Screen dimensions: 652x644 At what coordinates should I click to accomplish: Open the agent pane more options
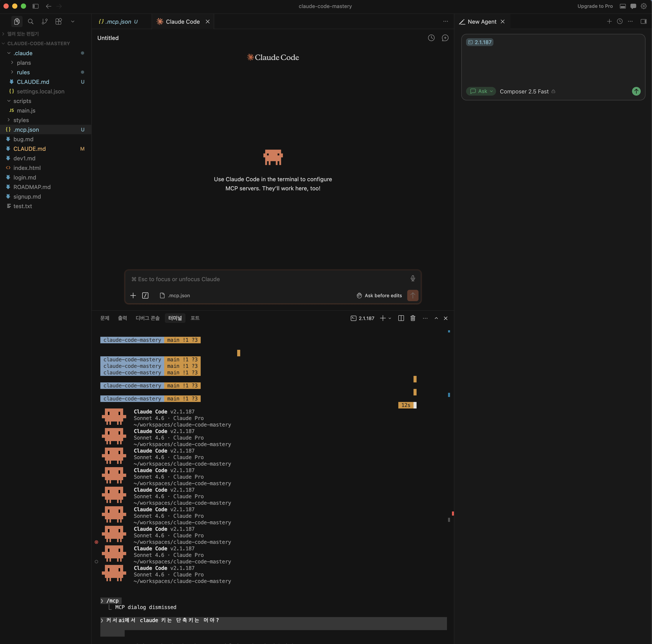click(x=630, y=22)
